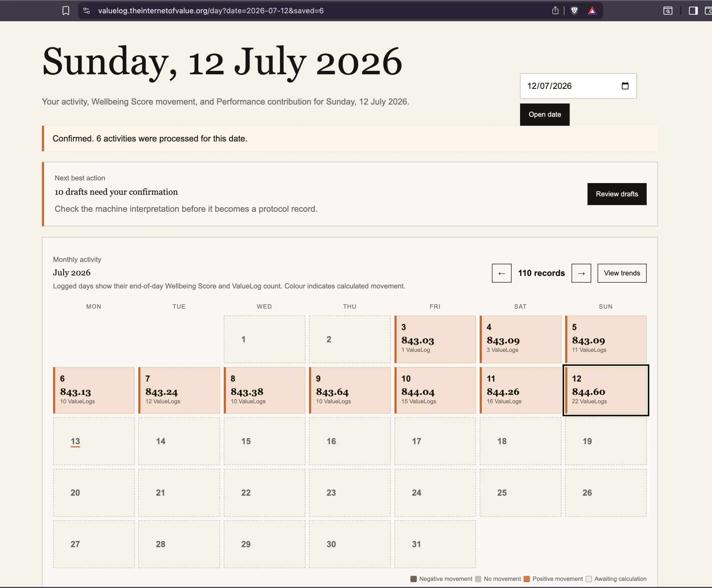Click the address bar URL text
This screenshot has width=712, height=588.
211,11
